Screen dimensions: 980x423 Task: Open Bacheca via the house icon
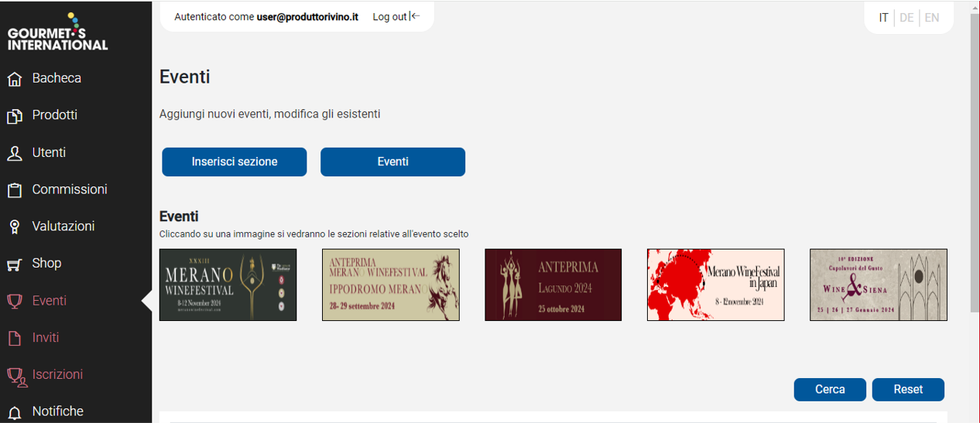coord(15,79)
